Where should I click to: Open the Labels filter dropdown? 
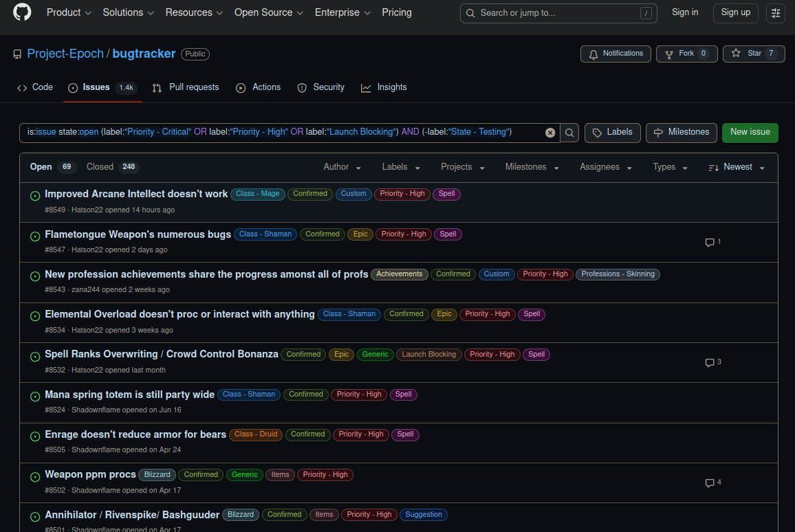401,167
